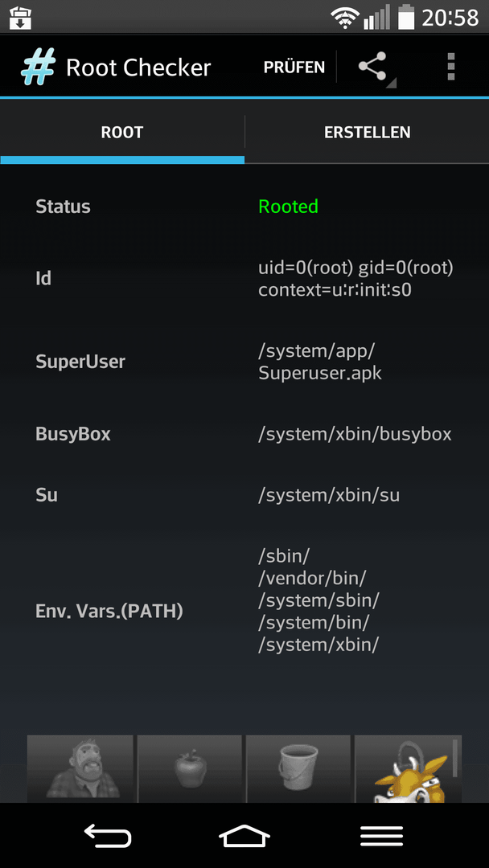
Task: Tap the green Rooted status text
Action: (288, 207)
